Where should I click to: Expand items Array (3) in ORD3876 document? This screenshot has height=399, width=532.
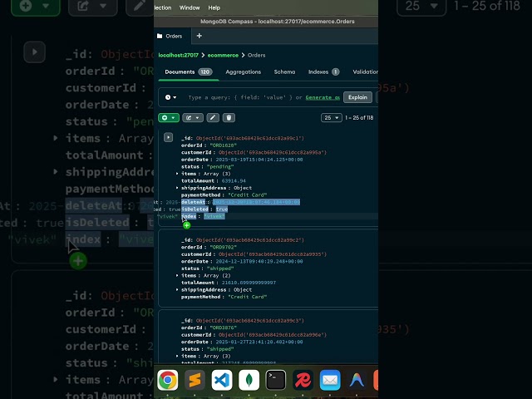(x=177, y=356)
